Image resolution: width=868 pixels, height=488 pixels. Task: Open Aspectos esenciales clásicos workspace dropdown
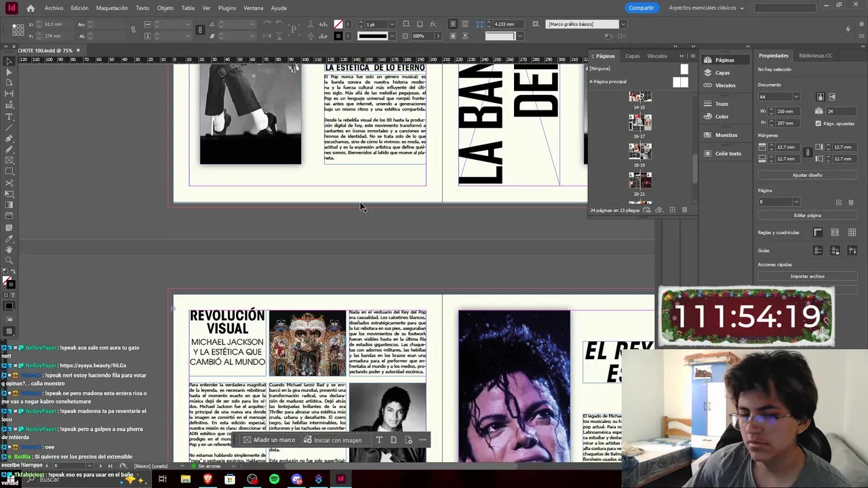tap(706, 8)
